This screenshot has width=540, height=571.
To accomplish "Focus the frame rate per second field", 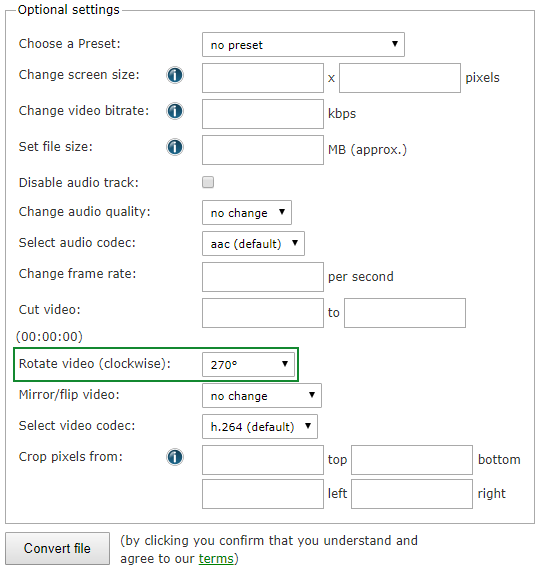I will 263,277.
